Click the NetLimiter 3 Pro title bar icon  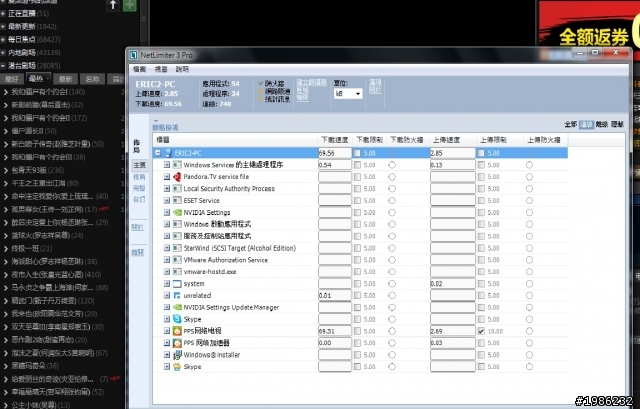[133, 55]
